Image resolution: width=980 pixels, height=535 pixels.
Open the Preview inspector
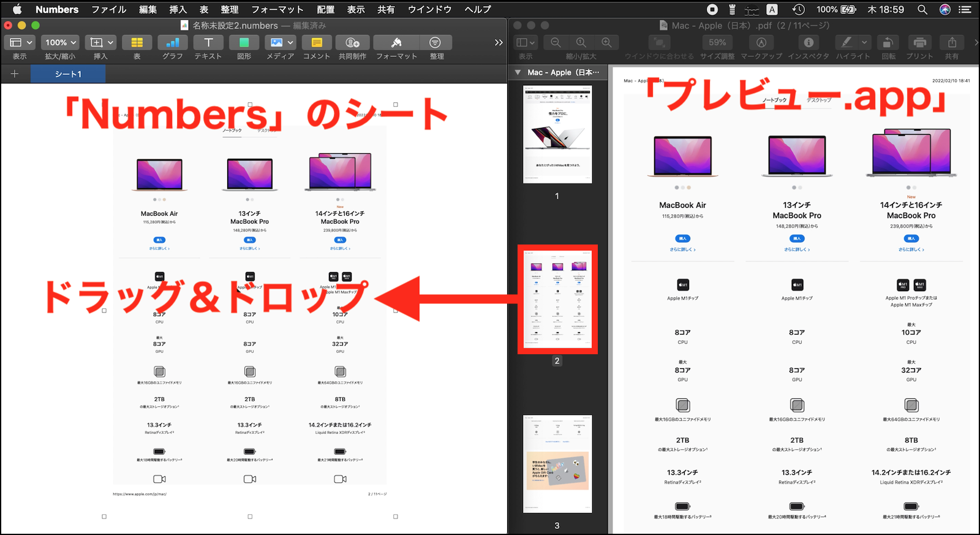tap(808, 42)
